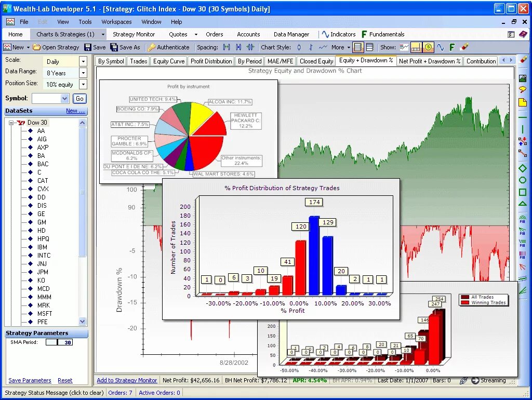Click the Save Parameters link
This screenshot has height=400, width=532.
(x=30, y=380)
